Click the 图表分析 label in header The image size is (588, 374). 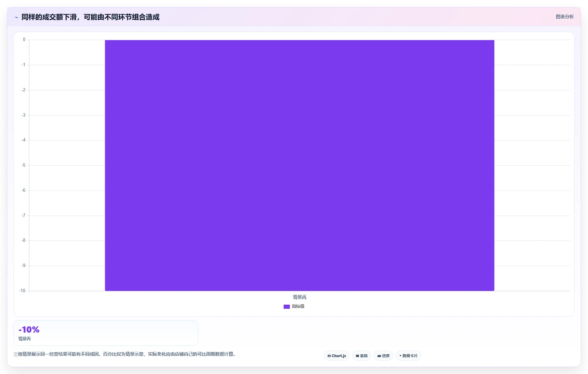(x=565, y=17)
